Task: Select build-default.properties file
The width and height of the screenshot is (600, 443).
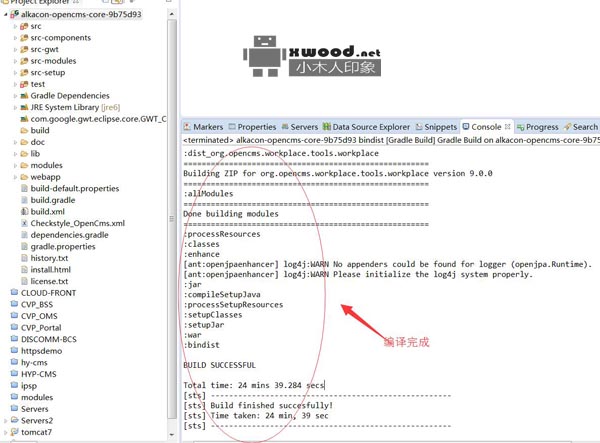Action: point(75,189)
